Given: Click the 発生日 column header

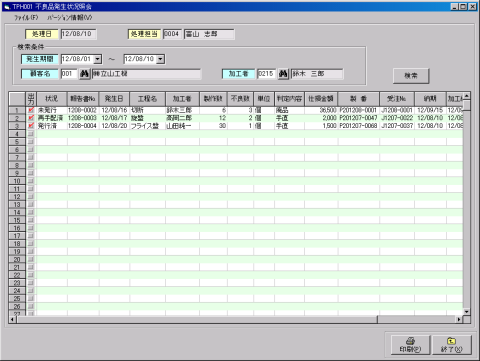Looking at the screenshot, I should point(114,99).
